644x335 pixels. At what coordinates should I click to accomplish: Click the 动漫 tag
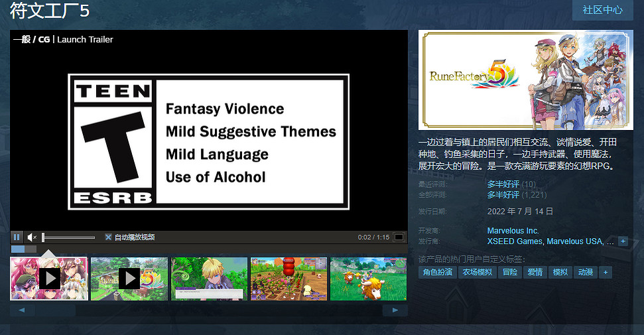(x=585, y=272)
